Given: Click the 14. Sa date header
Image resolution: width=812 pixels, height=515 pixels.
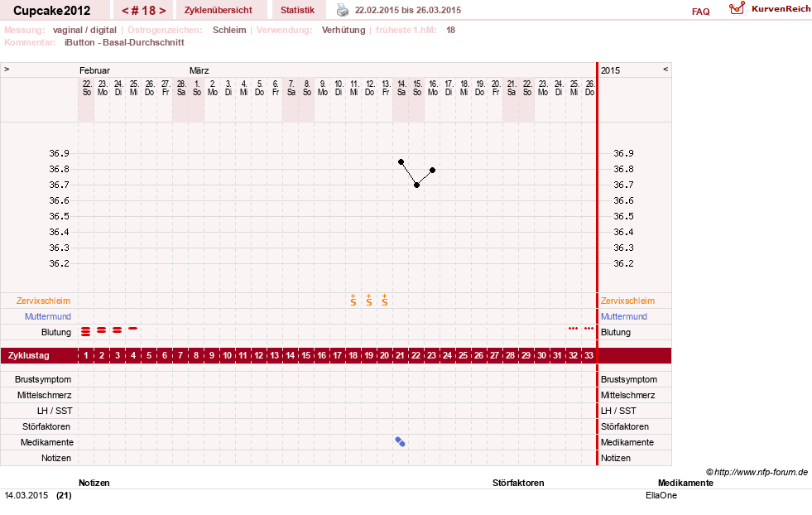Looking at the screenshot, I should 401,88.
